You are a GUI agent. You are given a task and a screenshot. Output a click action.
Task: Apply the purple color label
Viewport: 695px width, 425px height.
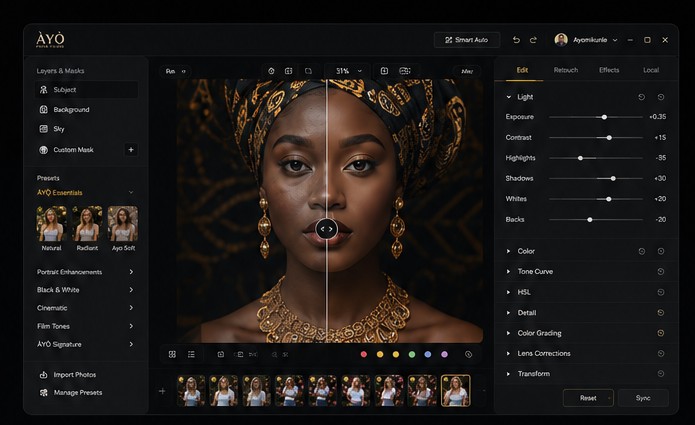click(x=444, y=355)
